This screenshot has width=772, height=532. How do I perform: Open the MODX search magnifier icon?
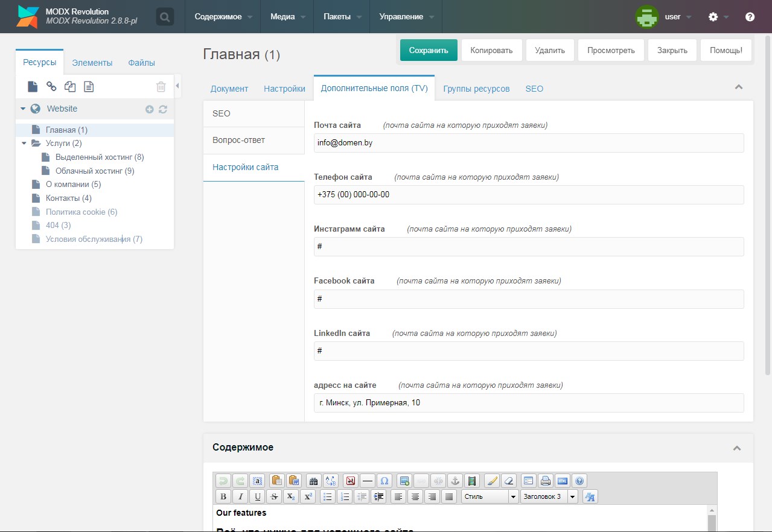pyautogui.click(x=165, y=17)
